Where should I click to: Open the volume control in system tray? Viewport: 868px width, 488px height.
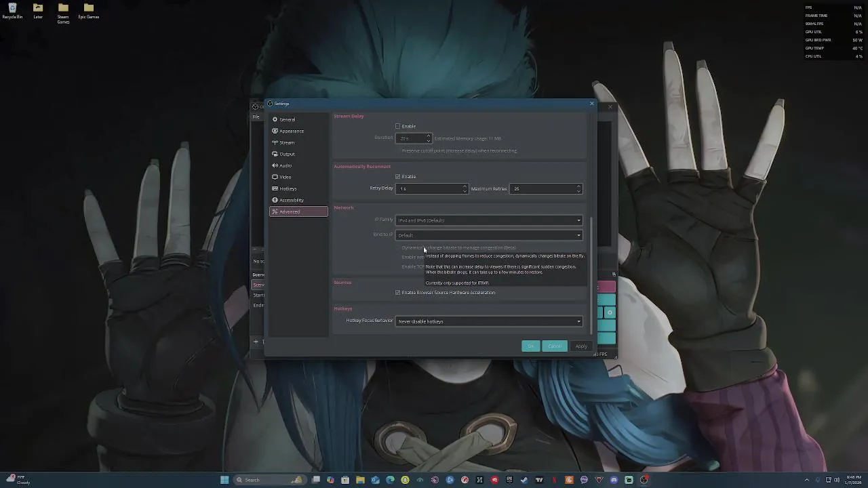(x=837, y=480)
